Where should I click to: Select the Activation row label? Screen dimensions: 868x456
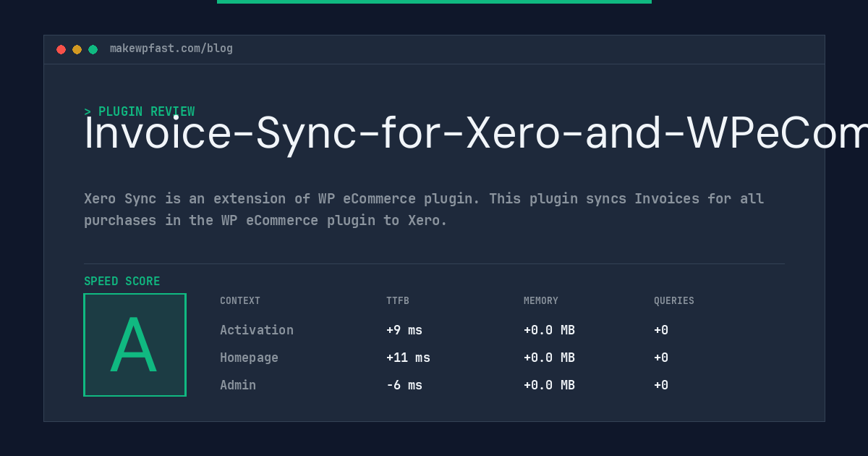(x=257, y=330)
